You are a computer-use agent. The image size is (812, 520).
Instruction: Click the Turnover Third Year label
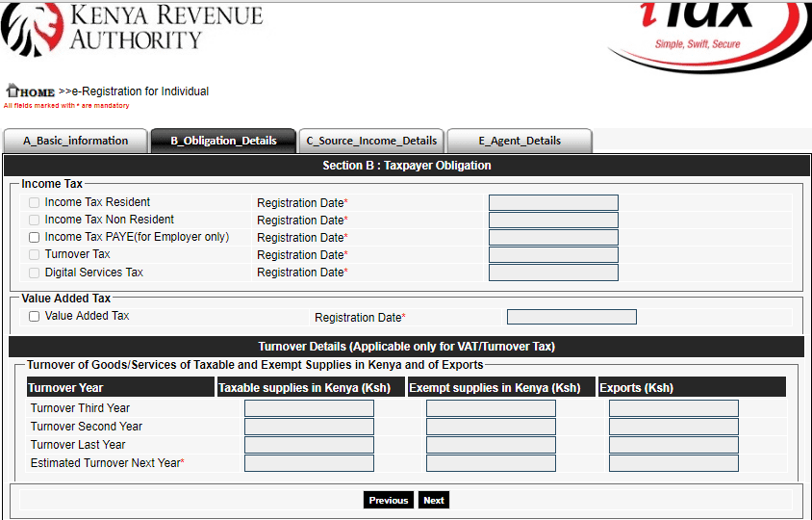click(80, 408)
